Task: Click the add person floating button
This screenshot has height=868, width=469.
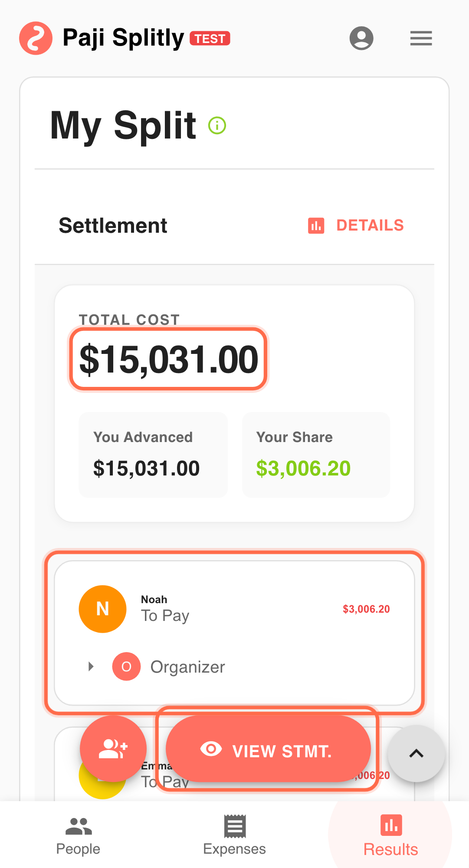Action: 113,749
